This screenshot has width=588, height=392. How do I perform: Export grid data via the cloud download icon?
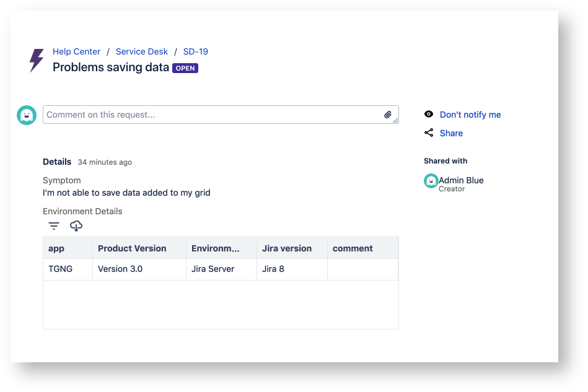point(76,225)
